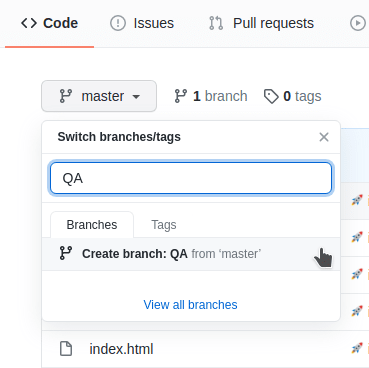
Task: Open the Code tab
Action: 49,23
